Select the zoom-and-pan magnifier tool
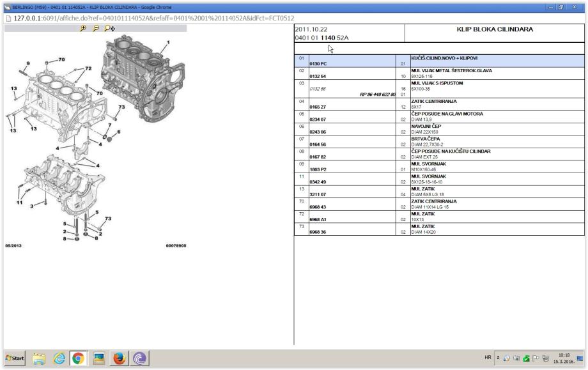Screen dimensions: 588x370 (x=111, y=29)
